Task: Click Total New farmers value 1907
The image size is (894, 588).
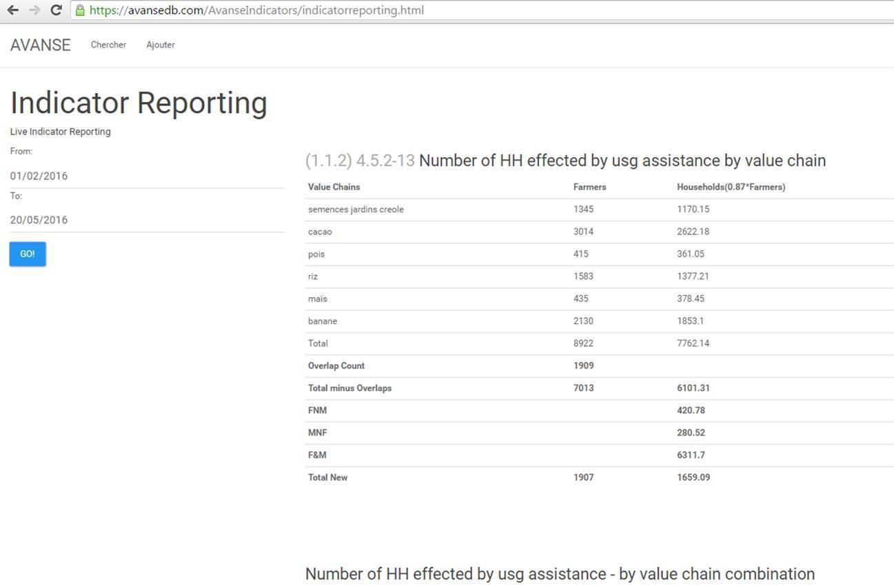Action: (x=583, y=478)
